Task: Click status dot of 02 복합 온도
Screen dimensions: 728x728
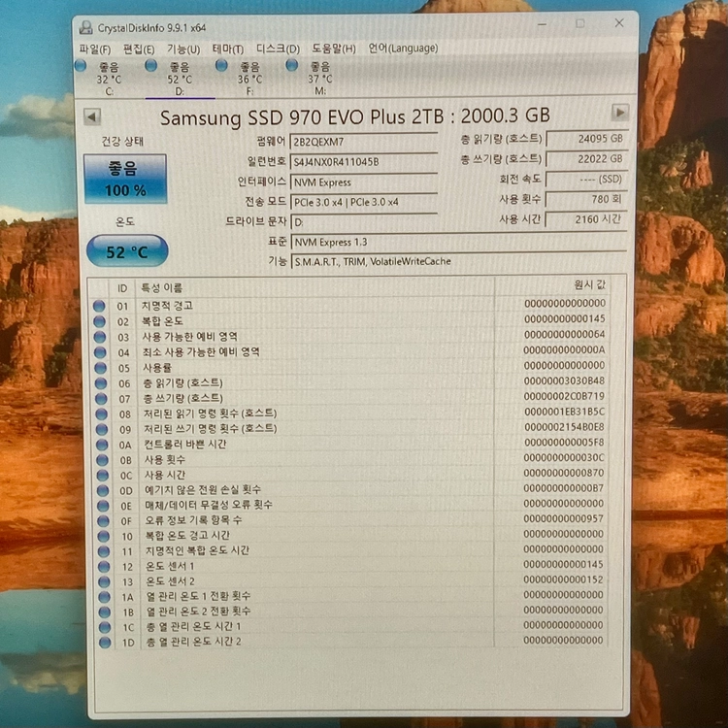Action: click(x=99, y=321)
